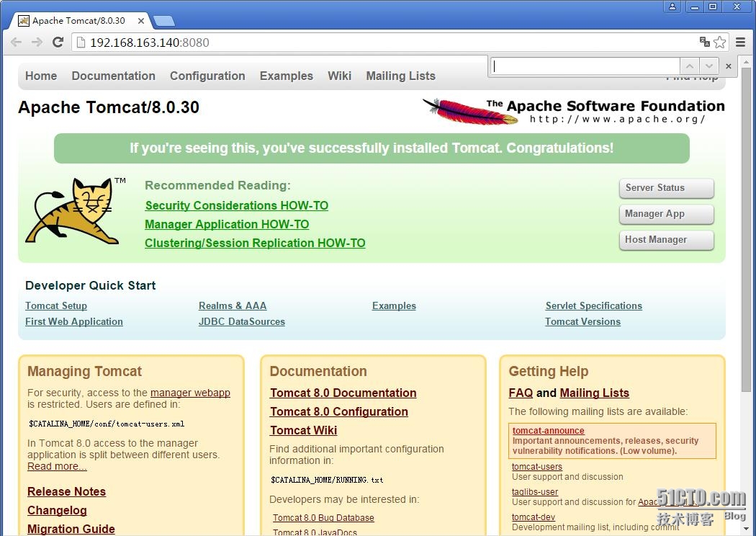The width and height of the screenshot is (756, 536).
Task: Open Clustering/Session Replication HOW-TO link
Action: (255, 244)
